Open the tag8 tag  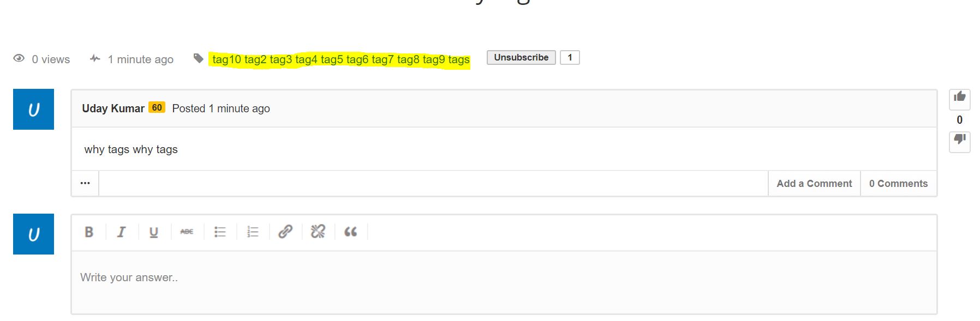point(408,59)
